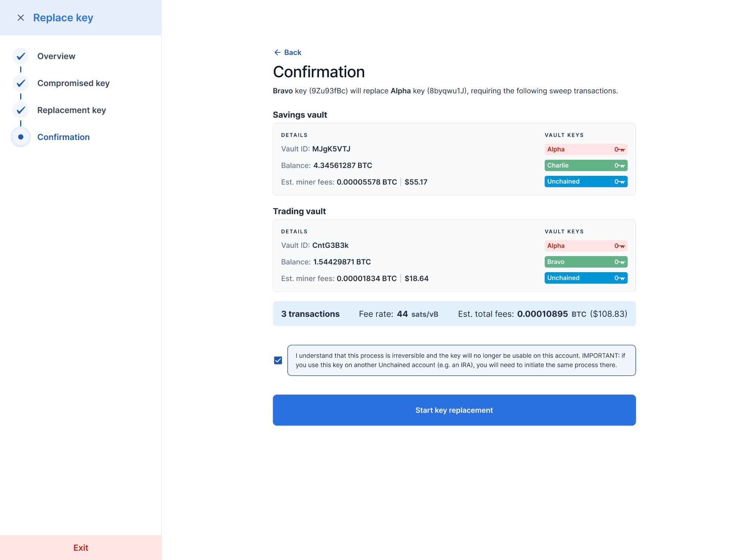Click the Compromised key step checkmark icon
Image resolution: width=747 pixels, height=560 pixels.
[21, 83]
